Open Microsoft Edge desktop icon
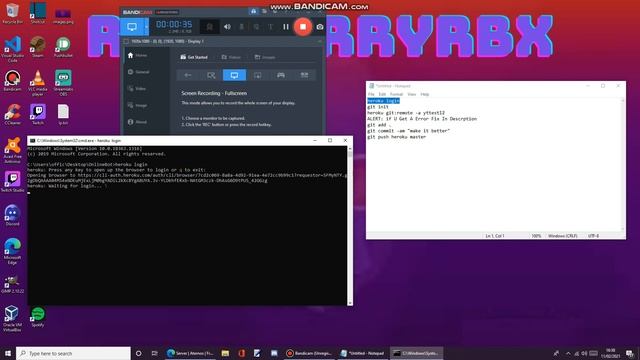The height and width of the screenshot is (360, 640). tap(12, 251)
